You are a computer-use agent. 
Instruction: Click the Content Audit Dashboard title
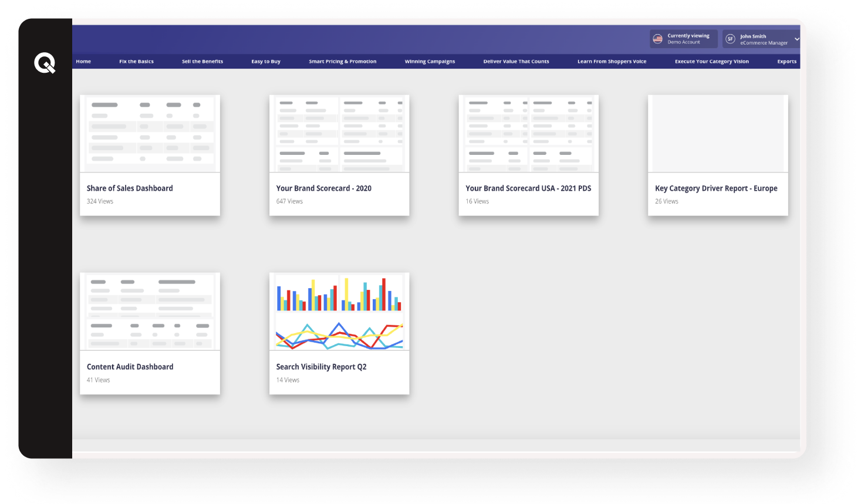coord(130,367)
